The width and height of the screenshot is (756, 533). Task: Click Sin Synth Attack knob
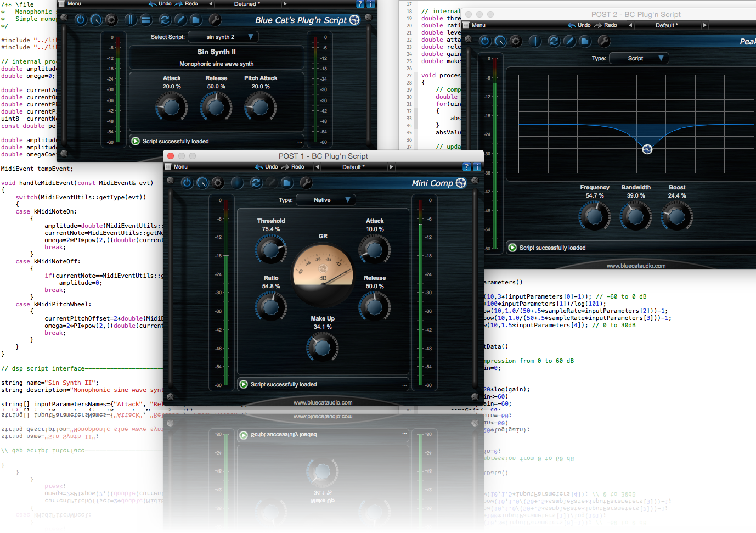click(172, 106)
